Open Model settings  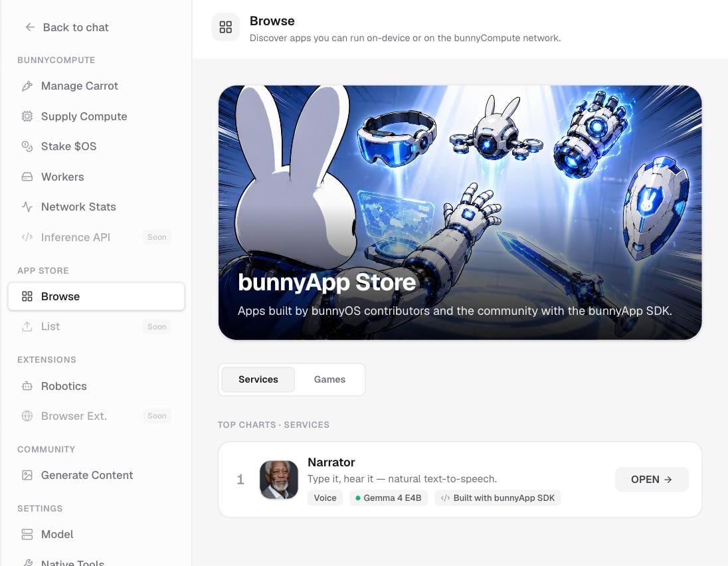point(96,534)
